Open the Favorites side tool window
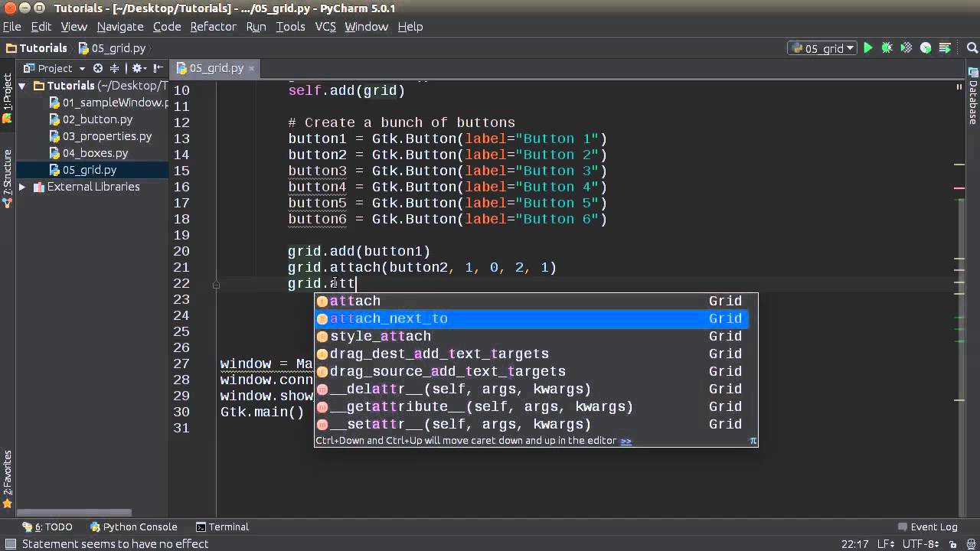 pos(7,480)
